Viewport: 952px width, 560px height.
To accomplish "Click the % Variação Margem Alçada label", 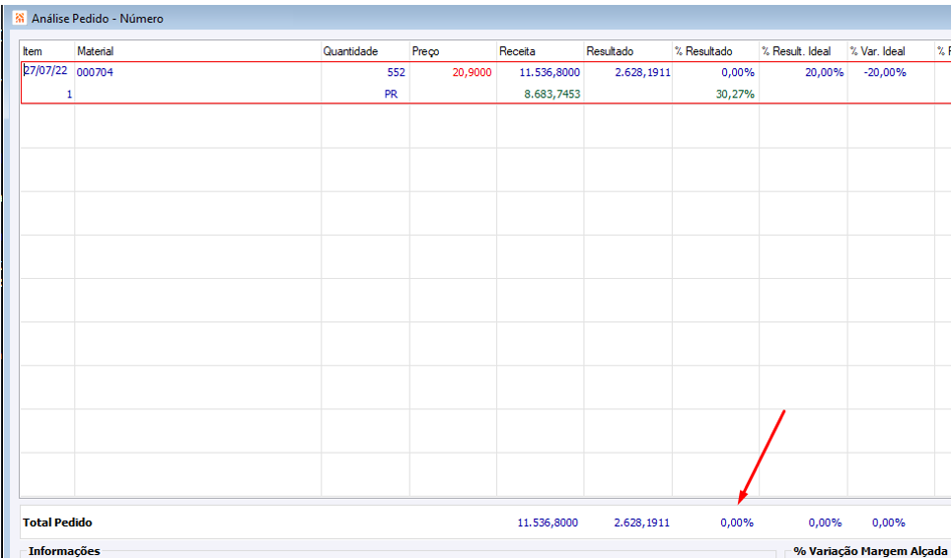I will (x=871, y=551).
